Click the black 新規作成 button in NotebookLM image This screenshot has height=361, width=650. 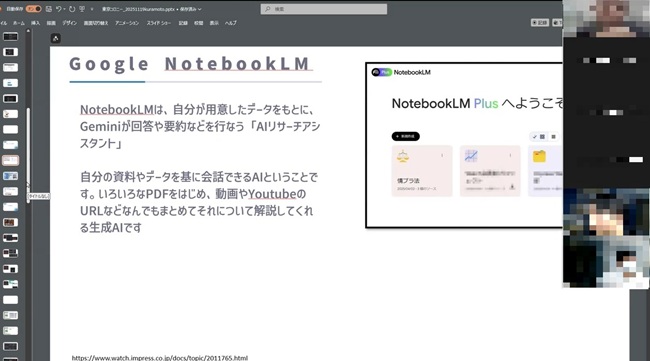[x=405, y=136]
